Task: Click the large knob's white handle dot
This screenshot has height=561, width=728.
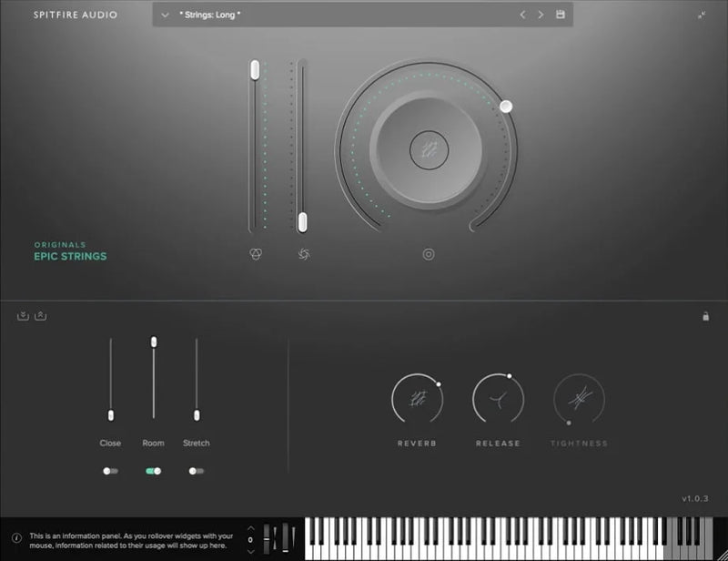Action: pyautogui.click(x=506, y=107)
